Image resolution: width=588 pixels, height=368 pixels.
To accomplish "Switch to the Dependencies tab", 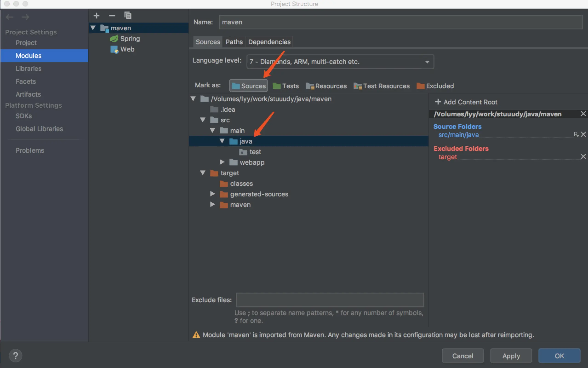I will 269,42.
